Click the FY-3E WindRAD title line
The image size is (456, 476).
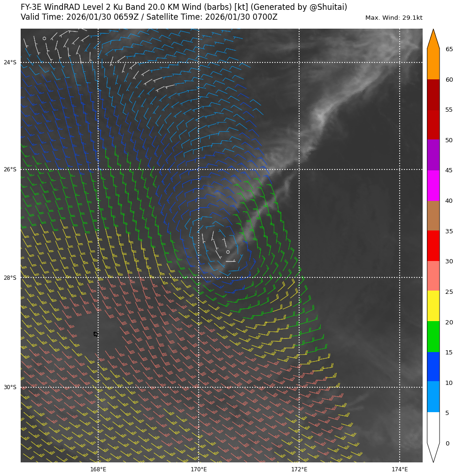click(x=184, y=7)
